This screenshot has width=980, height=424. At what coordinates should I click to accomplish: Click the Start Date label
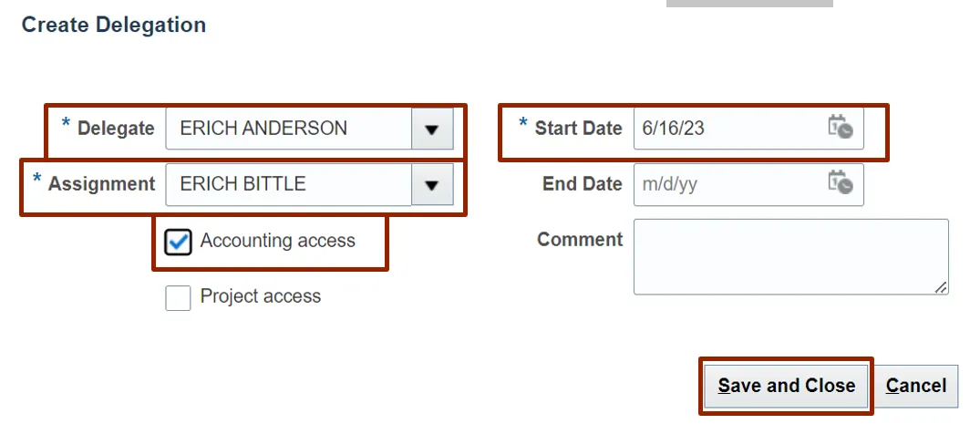(578, 129)
